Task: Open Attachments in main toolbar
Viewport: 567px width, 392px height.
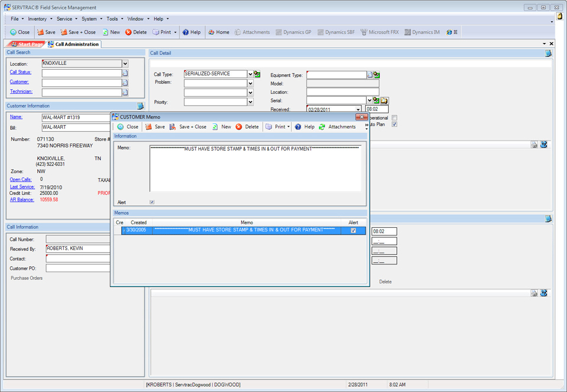Action: (252, 32)
